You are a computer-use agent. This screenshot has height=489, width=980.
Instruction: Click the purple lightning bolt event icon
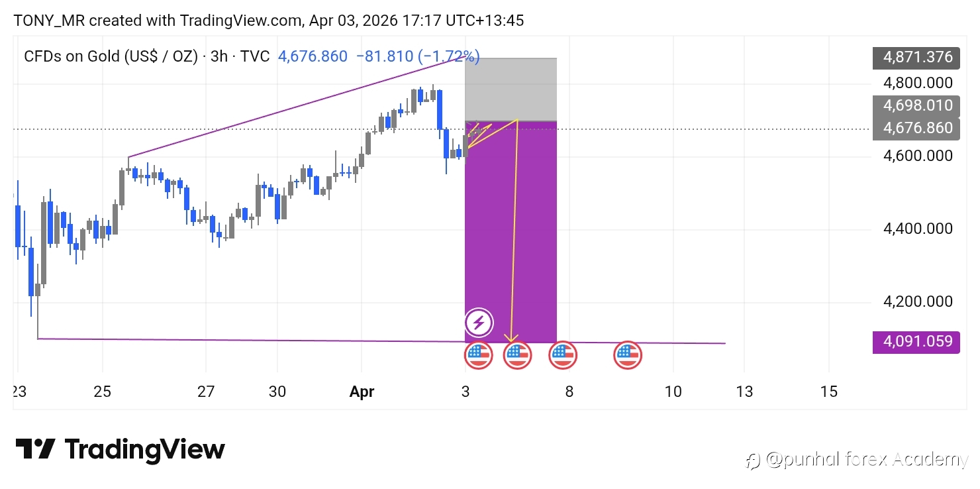click(479, 323)
